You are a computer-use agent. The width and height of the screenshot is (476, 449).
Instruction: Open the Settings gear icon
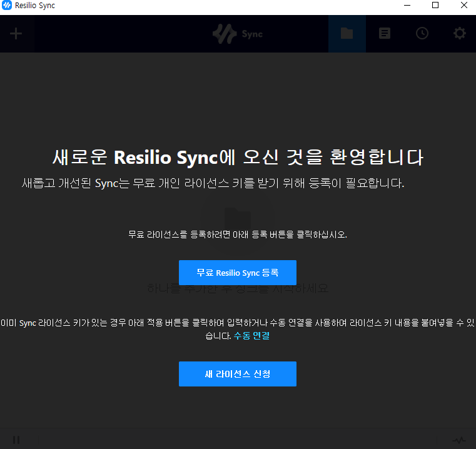(x=460, y=33)
